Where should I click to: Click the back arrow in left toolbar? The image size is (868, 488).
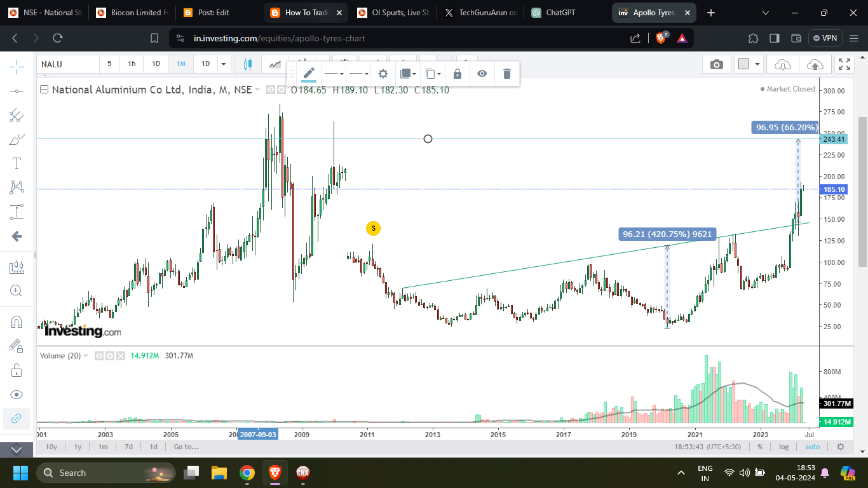point(17,236)
